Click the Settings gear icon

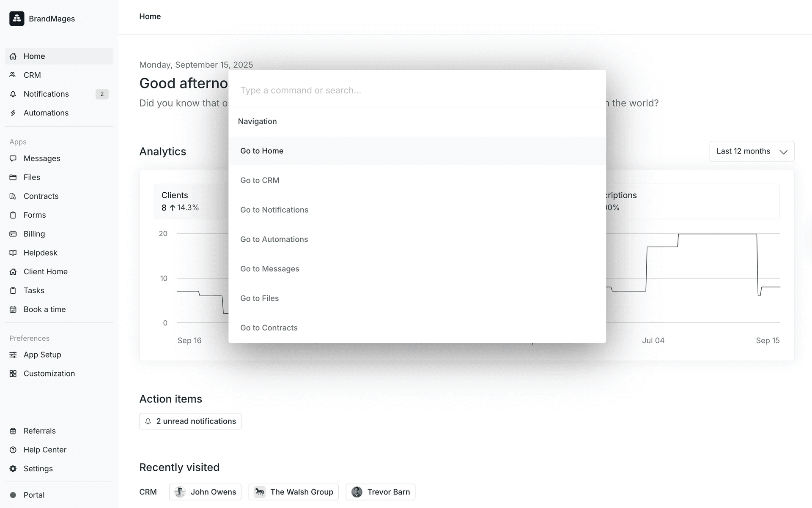[x=13, y=469]
